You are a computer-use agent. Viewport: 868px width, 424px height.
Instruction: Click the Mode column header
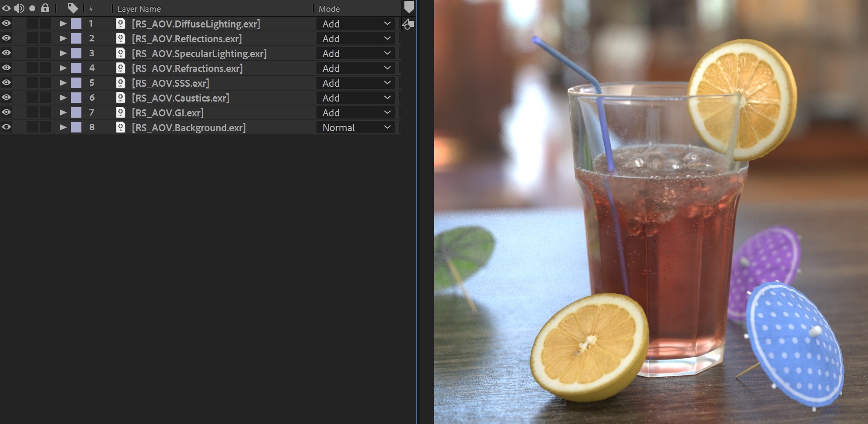pos(329,9)
